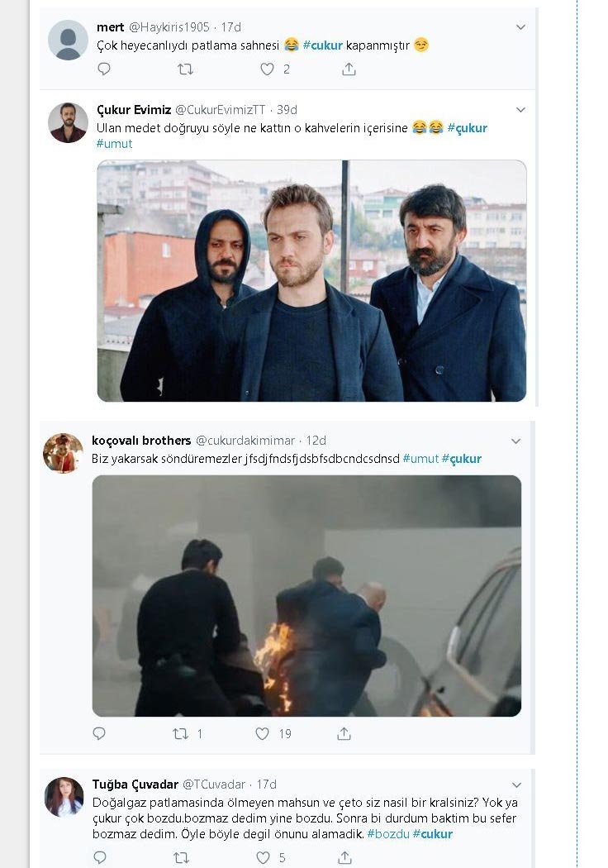Open Çukur Evimiz profile avatar
This screenshot has height=868, width=608.
click(x=68, y=123)
